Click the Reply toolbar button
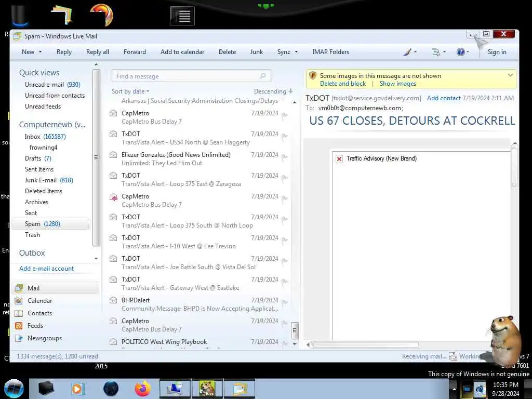This screenshot has width=532, height=399. click(x=64, y=52)
